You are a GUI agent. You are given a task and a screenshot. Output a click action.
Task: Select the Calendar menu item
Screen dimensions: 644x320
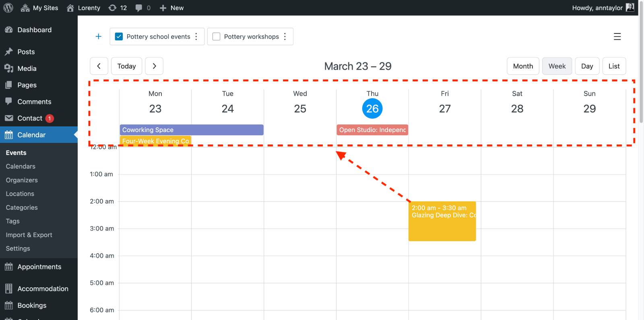[x=39, y=135]
